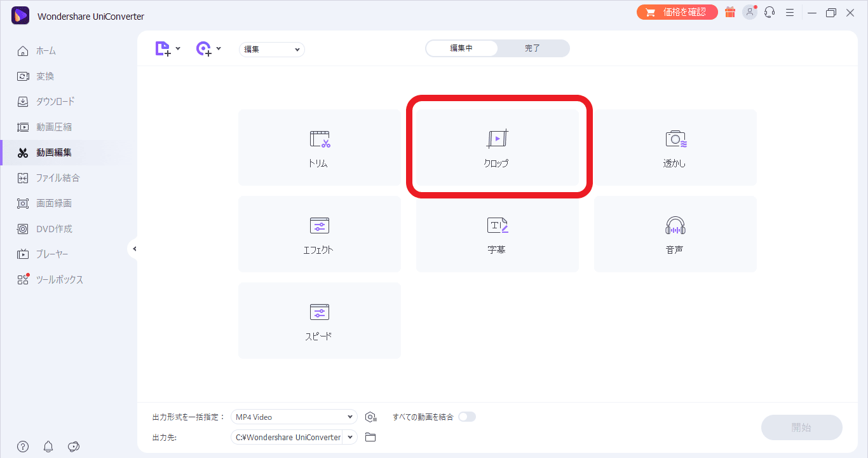868x458 pixels.
Task: Open the Subtitle (字幕) tool
Action: [x=497, y=234]
